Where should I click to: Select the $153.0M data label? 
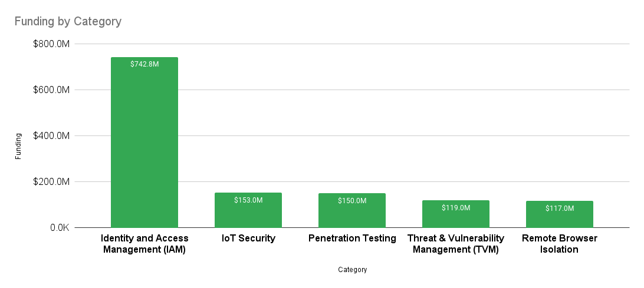click(x=248, y=200)
